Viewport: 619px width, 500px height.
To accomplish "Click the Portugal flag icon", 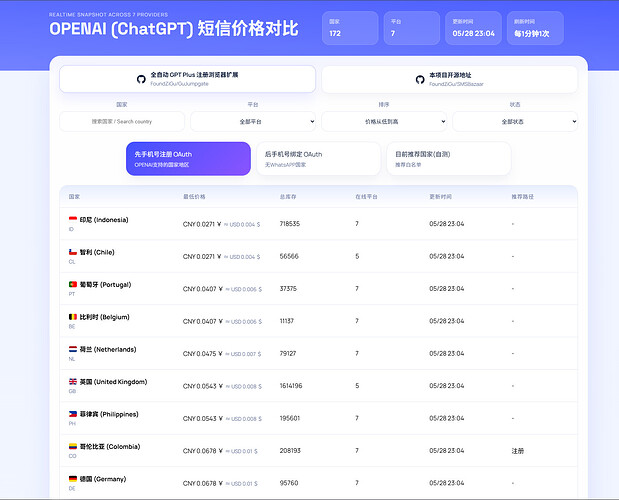I will pyautogui.click(x=73, y=284).
